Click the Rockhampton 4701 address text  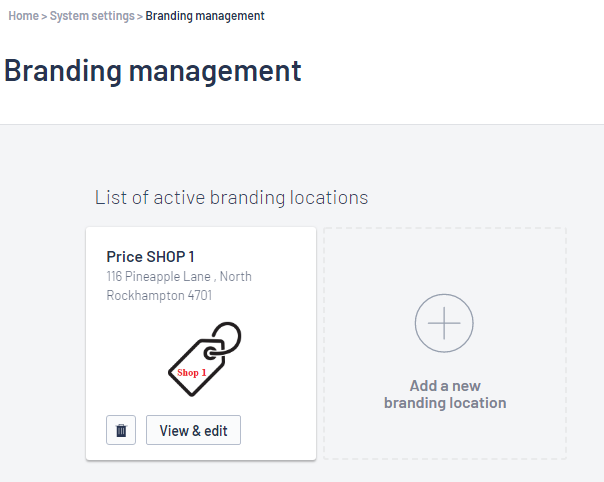coord(159,296)
